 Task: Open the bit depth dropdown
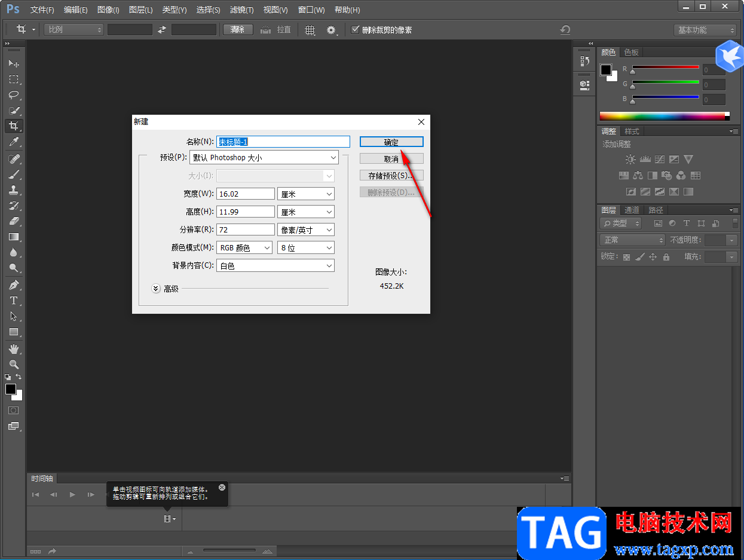click(x=306, y=248)
